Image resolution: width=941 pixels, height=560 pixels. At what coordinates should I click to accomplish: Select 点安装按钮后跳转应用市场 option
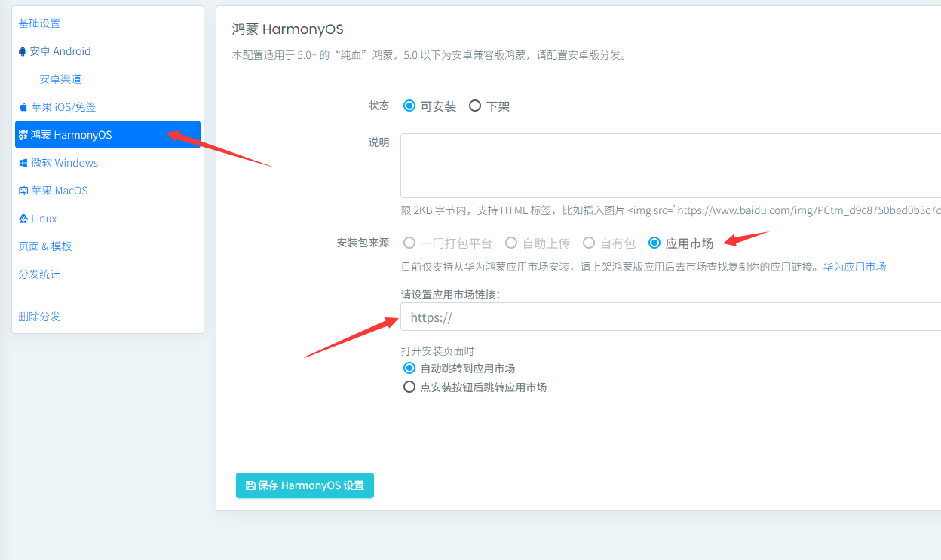(x=409, y=387)
